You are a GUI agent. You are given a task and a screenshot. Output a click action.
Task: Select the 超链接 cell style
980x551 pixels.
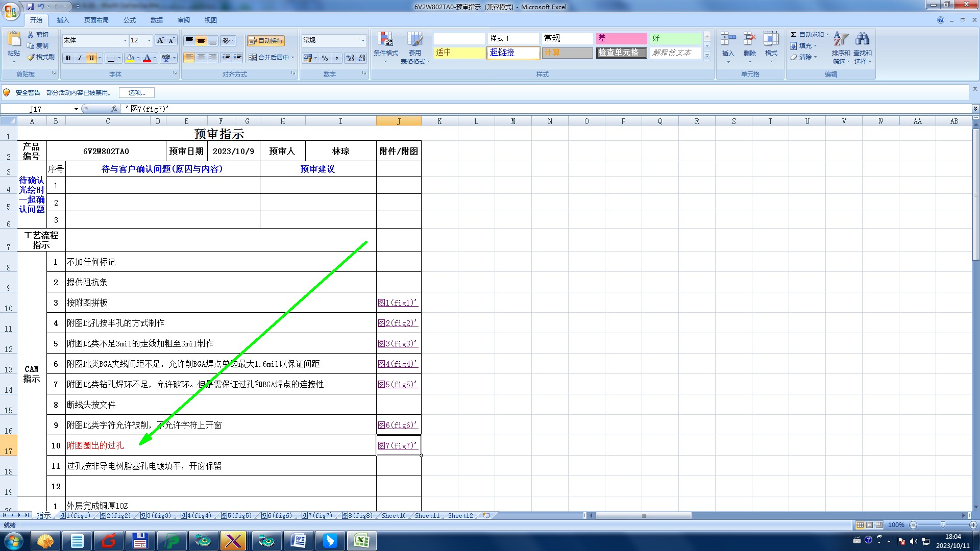513,53
